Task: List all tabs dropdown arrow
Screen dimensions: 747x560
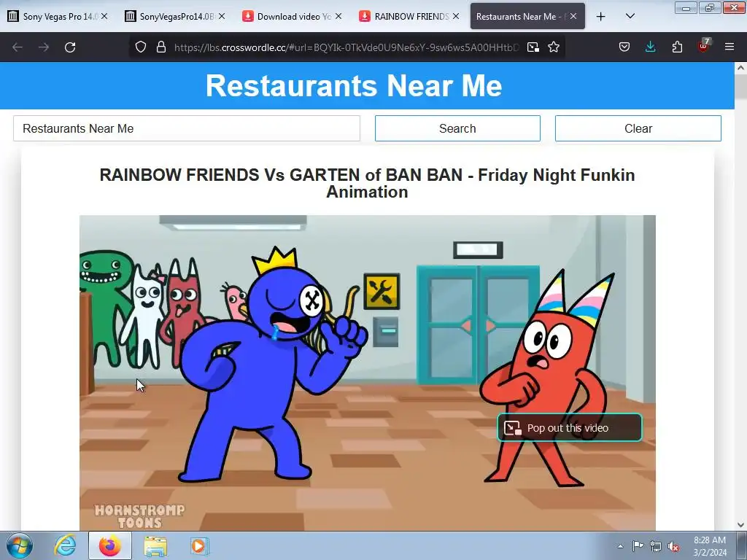Action: (630, 17)
